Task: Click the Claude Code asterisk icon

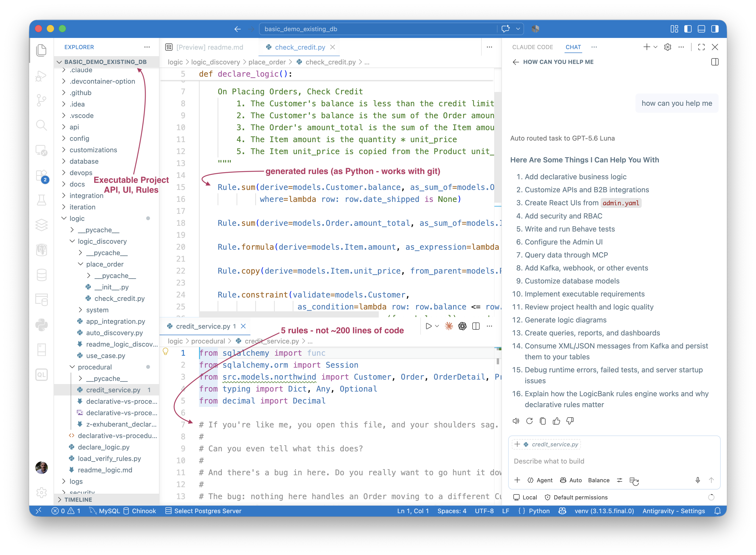Action: 449,326
